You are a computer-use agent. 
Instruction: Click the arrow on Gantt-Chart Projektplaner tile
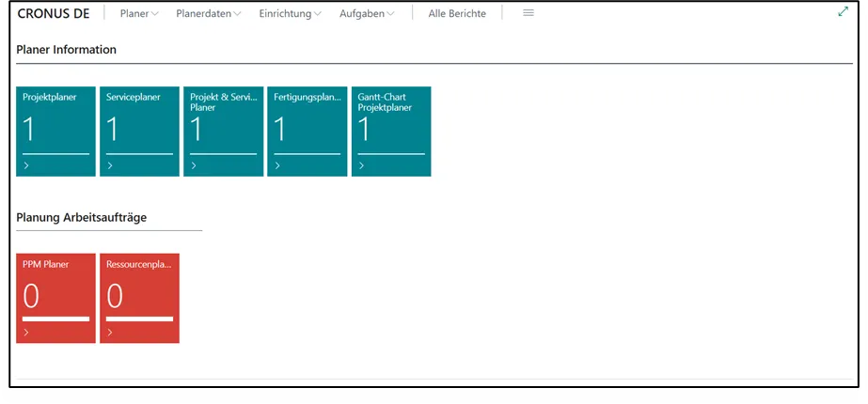[x=361, y=166]
